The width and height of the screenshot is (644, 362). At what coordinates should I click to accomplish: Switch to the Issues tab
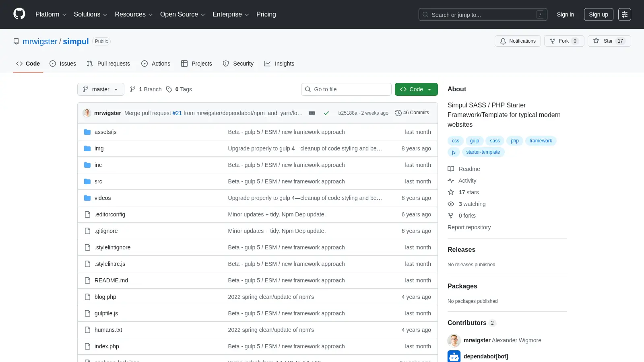(x=63, y=64)
